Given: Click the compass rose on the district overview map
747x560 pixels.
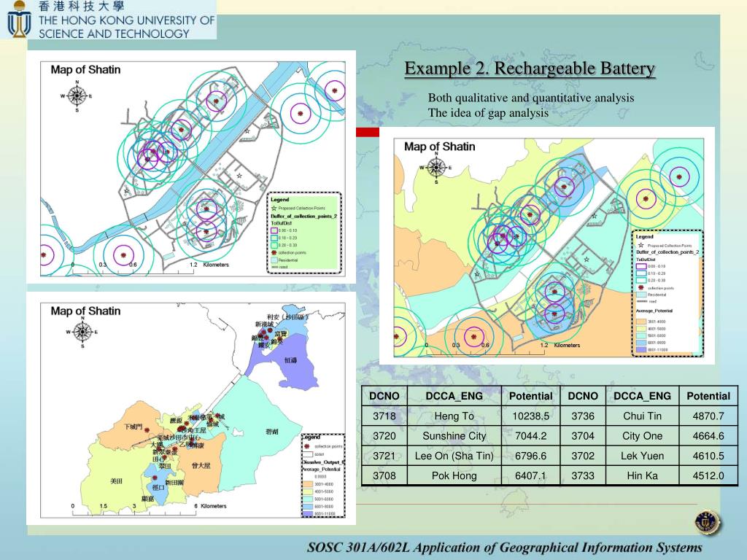Looking at the screenshot, I should pos(82,332).
